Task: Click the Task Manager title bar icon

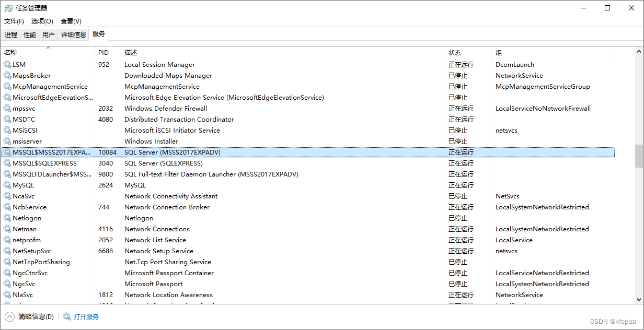Action: click(x=8, y=8)
